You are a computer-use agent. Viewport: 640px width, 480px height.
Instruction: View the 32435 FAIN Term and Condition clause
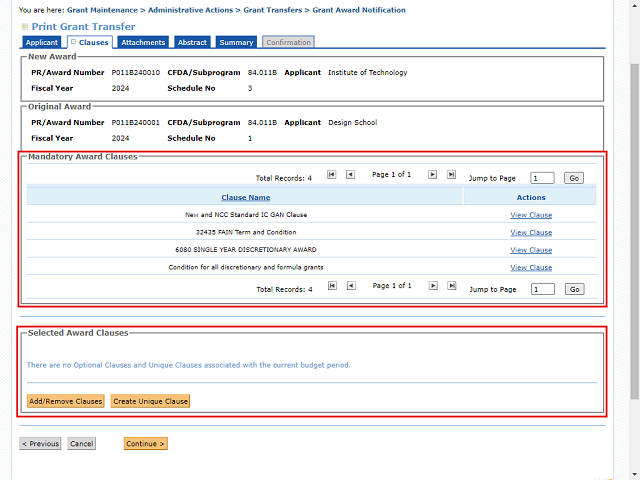[x=531, y=232]
